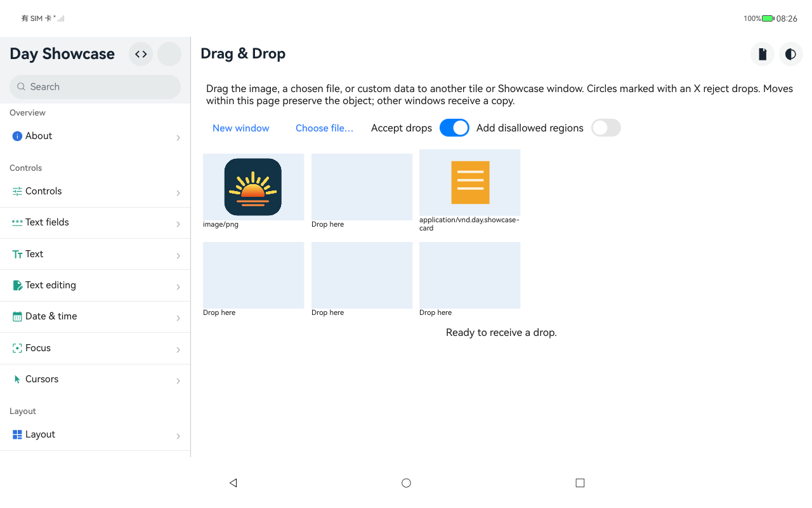Click the image/png caption

pos(221,224)
